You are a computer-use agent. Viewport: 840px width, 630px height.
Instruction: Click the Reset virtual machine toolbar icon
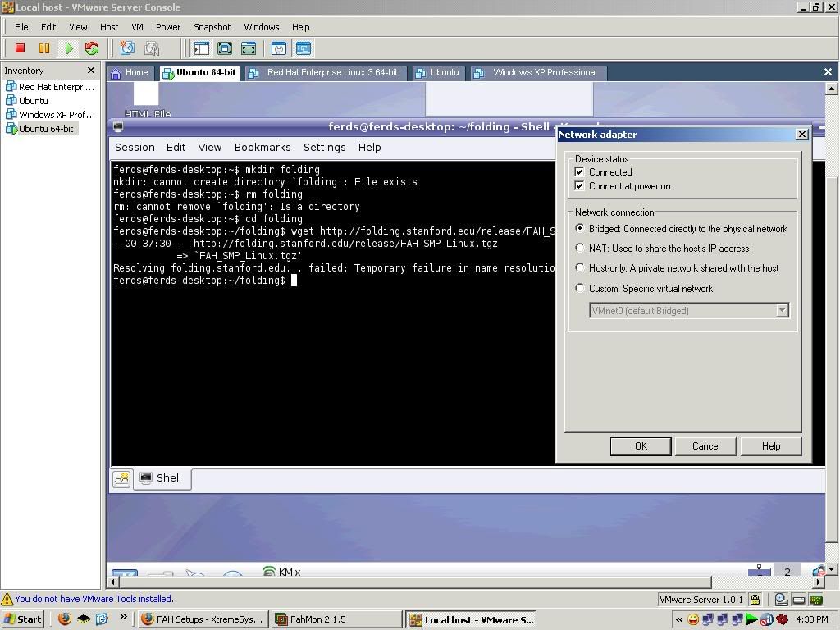tap(92, 48)
